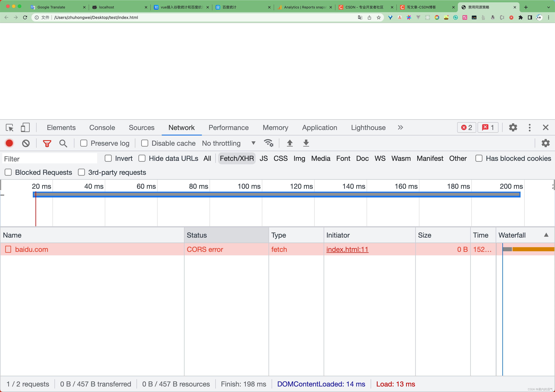Open network conditions wifi icon
The width and height of the screenshot is (555, 392).
click(268, 143)
